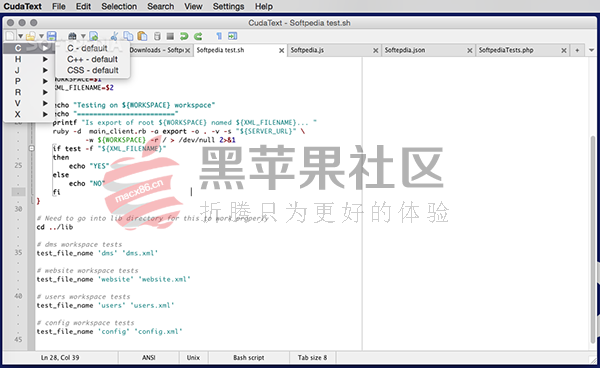Viewport: 600px width, 368px height.
Task: Change line endings via Unix status field
Action: pos(193,358)
